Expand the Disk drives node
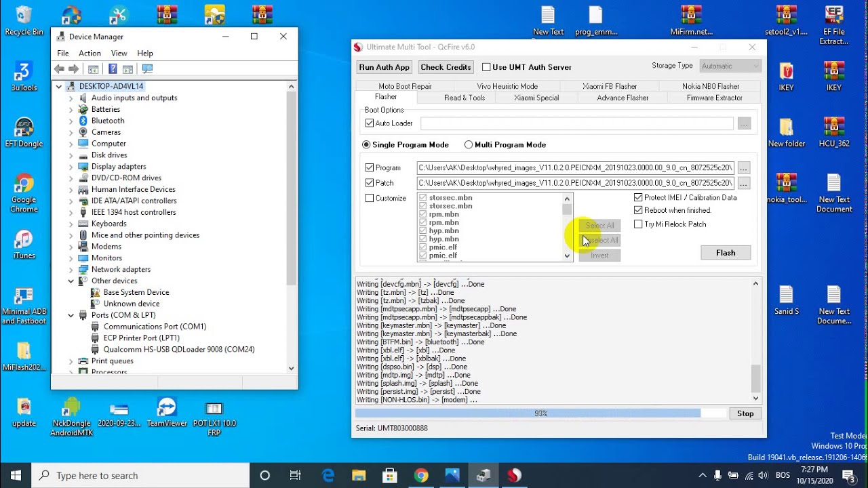The width and height of the screenshot is (868, 488). 71,155
